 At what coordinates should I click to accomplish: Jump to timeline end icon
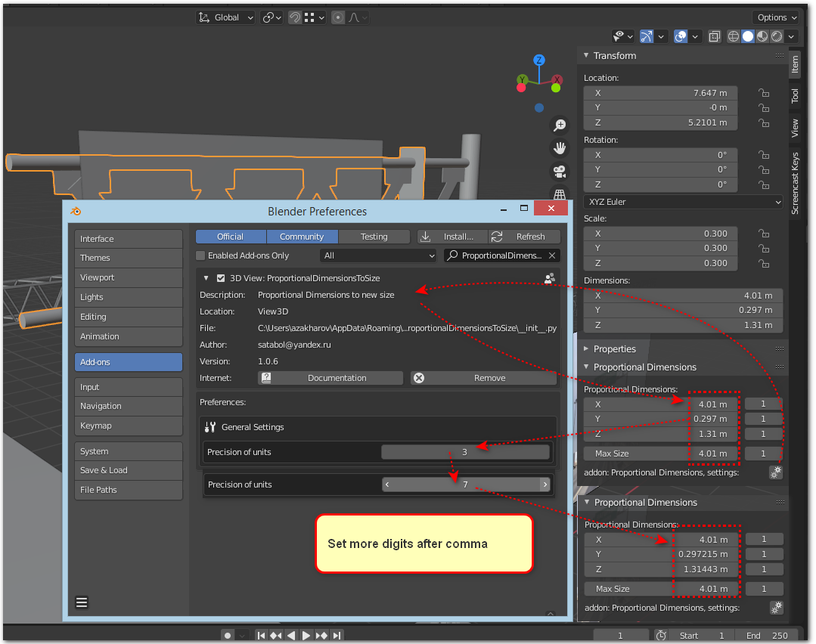pyautogui.click(x=337, y=635)
